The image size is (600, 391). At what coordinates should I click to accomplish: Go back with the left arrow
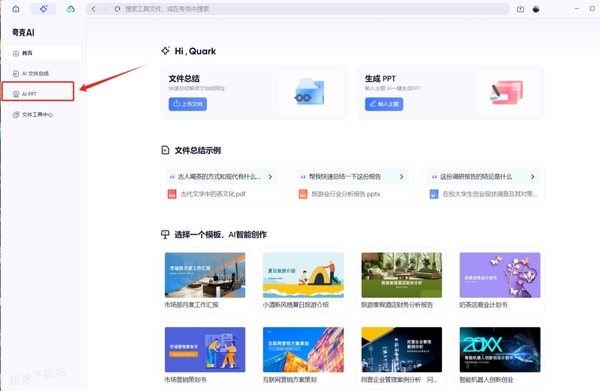[x=93, y=9]
